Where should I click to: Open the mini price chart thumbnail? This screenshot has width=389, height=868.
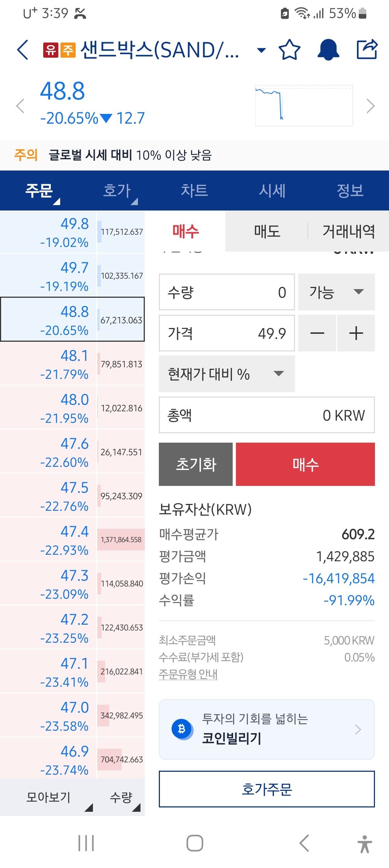coord(304,106)
